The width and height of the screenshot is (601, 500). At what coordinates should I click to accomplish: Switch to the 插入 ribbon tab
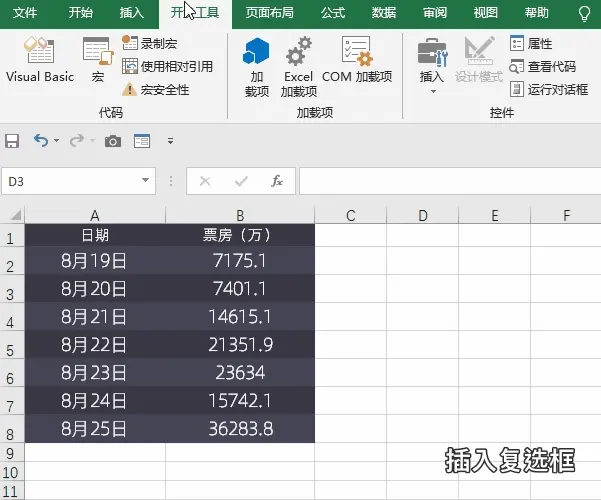point(131,13)
